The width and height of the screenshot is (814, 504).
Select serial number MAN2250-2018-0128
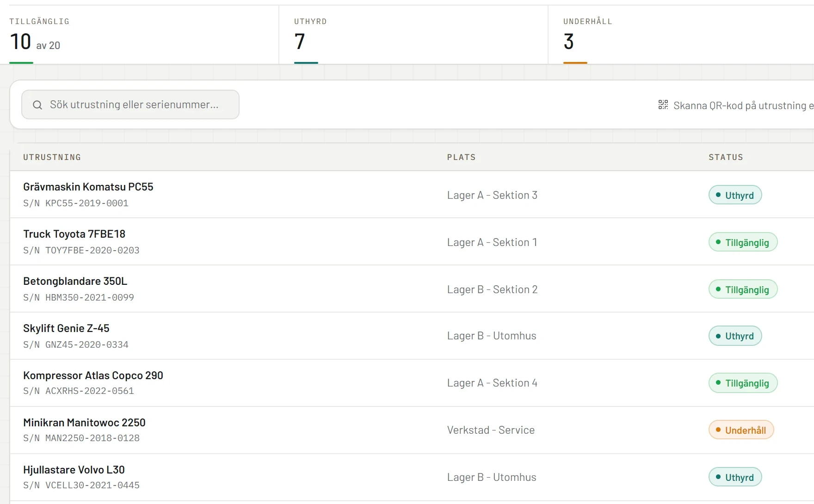(x=92, y=438)
